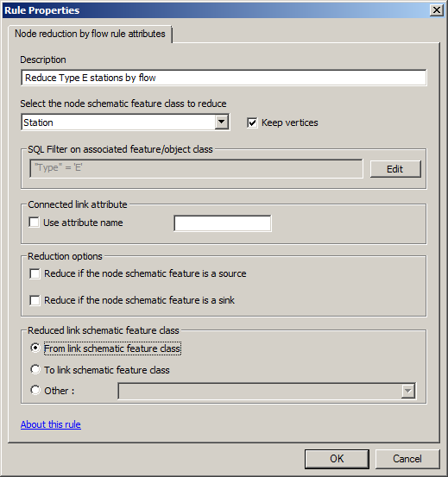Select the Node reduction by flow rule attributes tab

click(90, 34)
